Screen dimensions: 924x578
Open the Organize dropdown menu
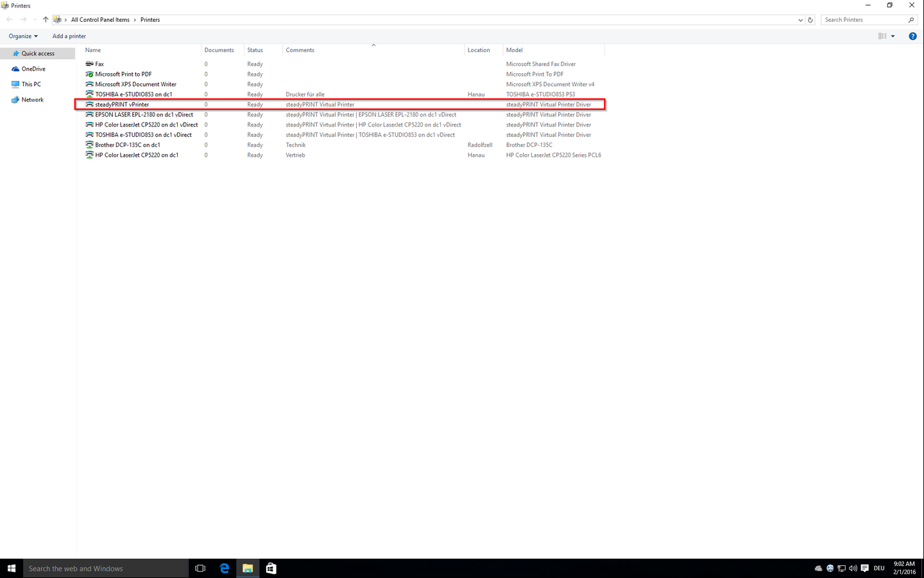pyautogui.click(x=23, y=36)
